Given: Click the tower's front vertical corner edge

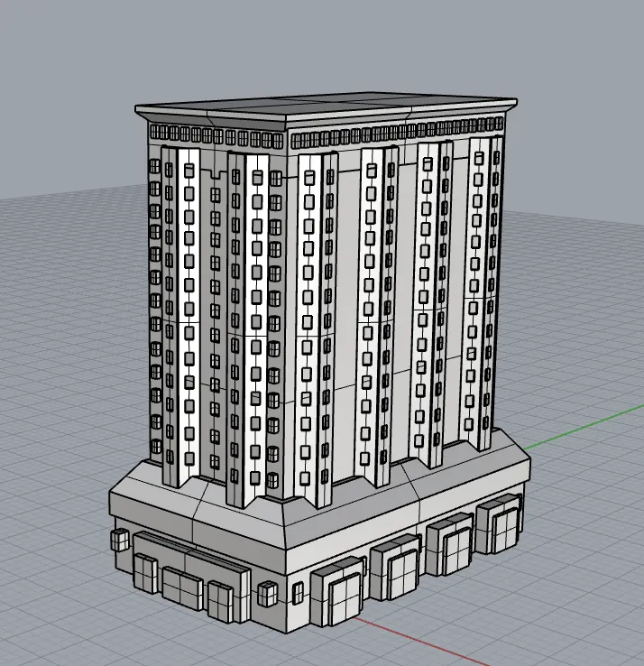Looking at the screenshot, I should tap(289, 316).
